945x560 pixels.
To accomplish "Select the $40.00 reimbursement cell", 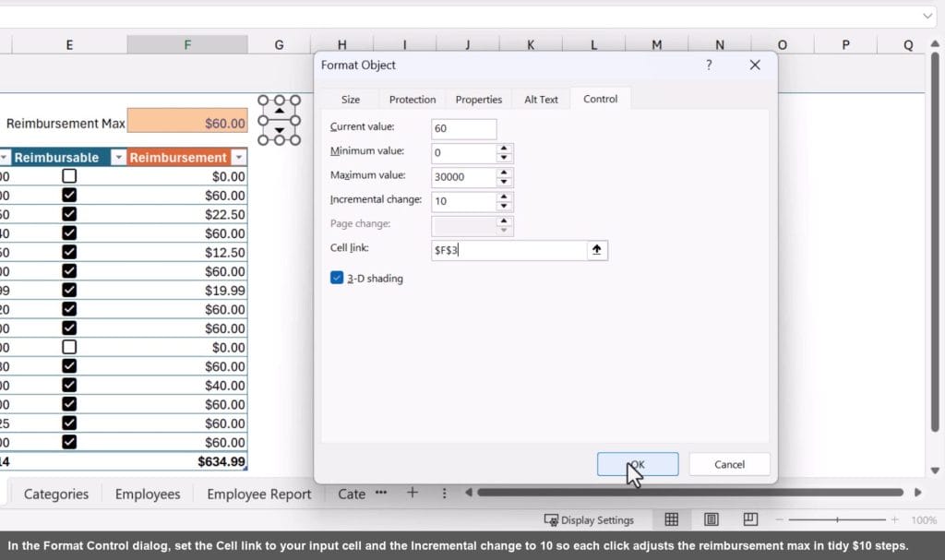I will (187, 386).
